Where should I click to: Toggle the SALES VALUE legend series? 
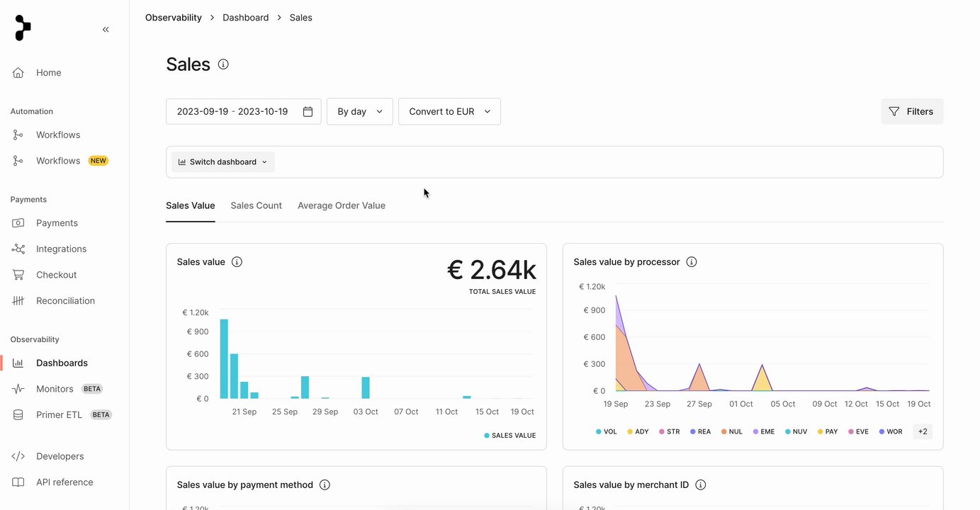(509, 436)
